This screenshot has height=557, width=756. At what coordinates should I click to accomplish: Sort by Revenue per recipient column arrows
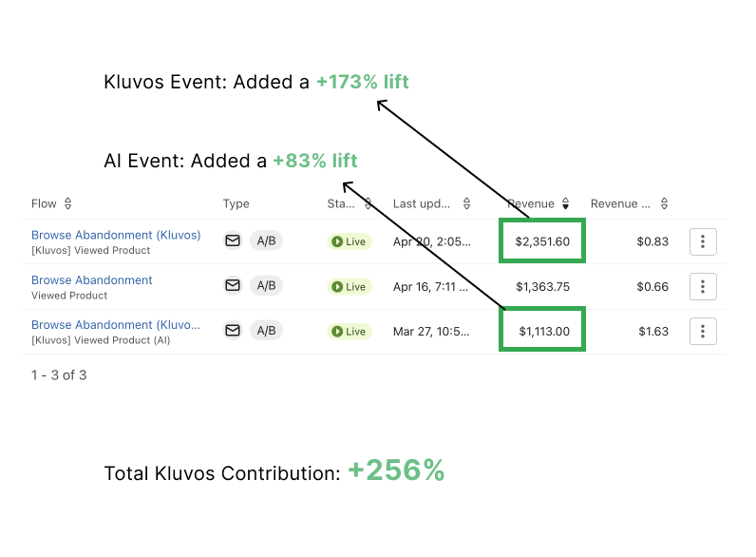tap(665, 203)
